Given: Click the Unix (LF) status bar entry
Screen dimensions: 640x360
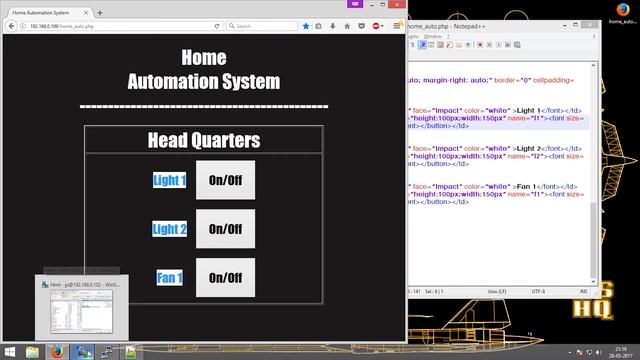Looking at the screenshot, I should click(x=497, y=291).
